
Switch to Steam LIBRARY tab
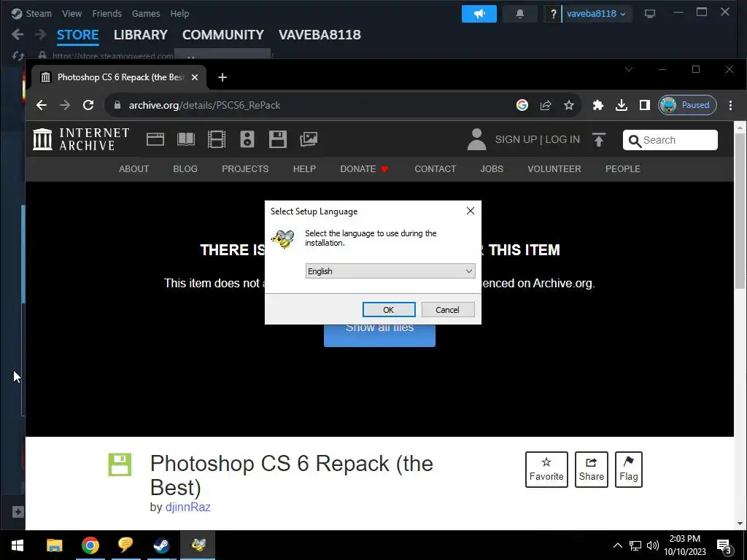tap(141, 35)
